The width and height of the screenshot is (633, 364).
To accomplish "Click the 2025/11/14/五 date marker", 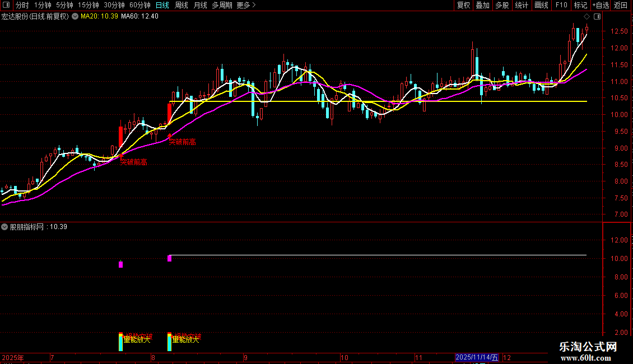I will point(477,357).
